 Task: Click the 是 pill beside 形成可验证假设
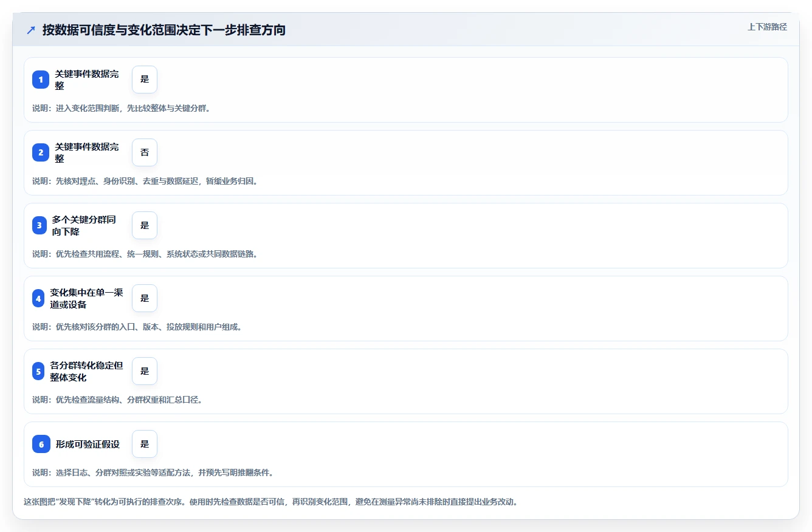[x=145, y=444]
